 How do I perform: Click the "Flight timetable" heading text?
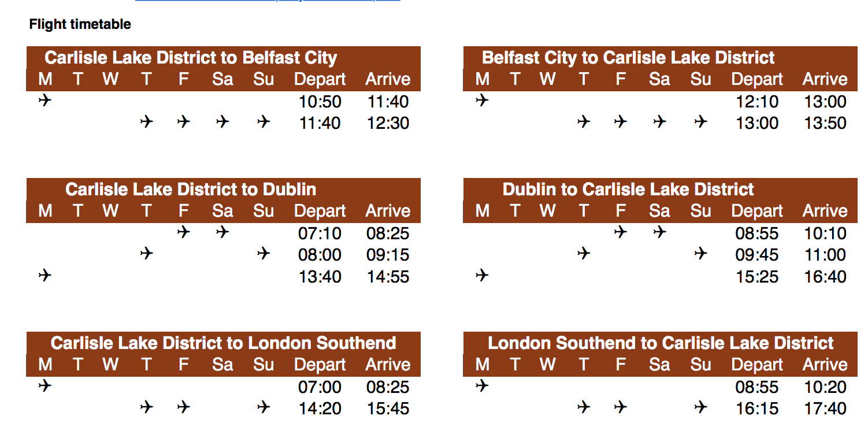(80, 24)
